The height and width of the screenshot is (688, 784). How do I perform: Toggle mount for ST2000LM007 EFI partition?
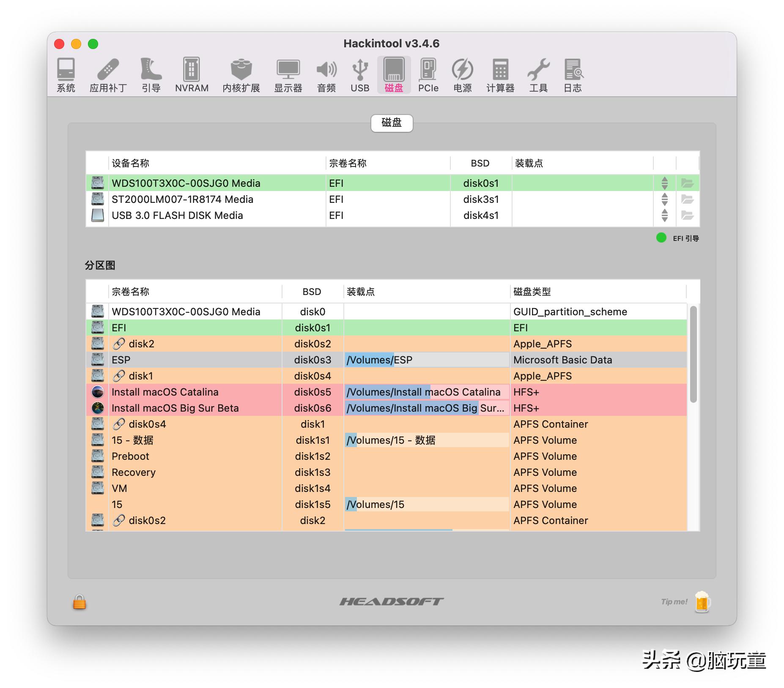[664, 199]
